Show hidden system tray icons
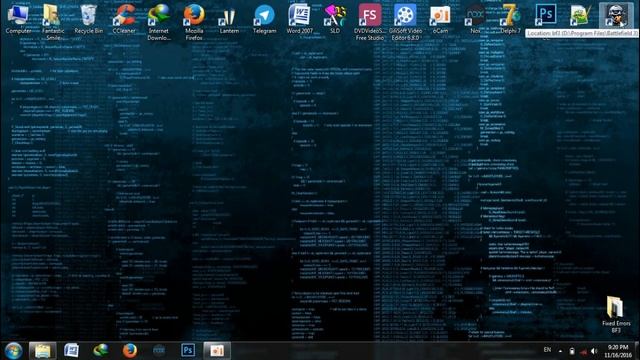Viewport: 640px width, 360px height. tap(560, 351)
